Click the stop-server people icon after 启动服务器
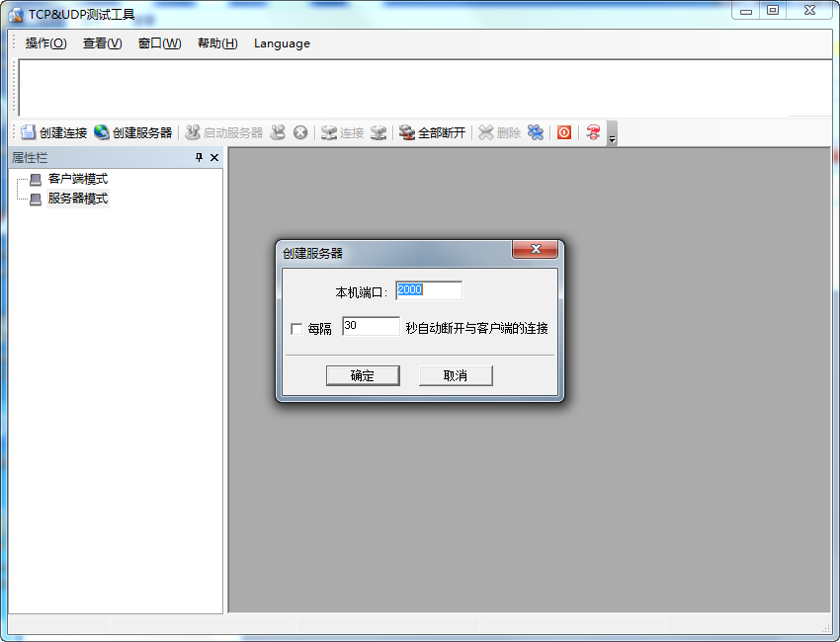 (278, 132)
